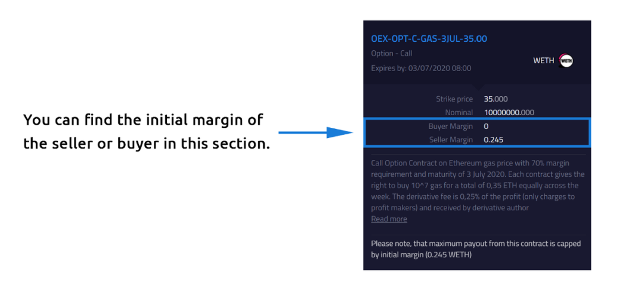Click the Read more link

(x=389, y=219)
